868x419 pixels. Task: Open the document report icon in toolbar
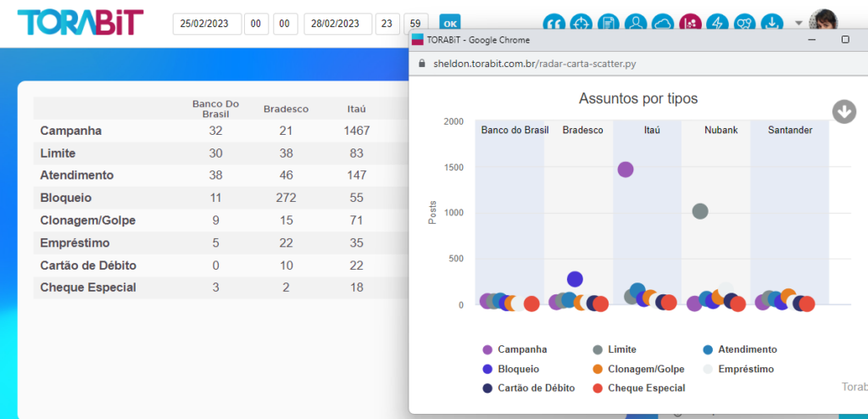609,23
